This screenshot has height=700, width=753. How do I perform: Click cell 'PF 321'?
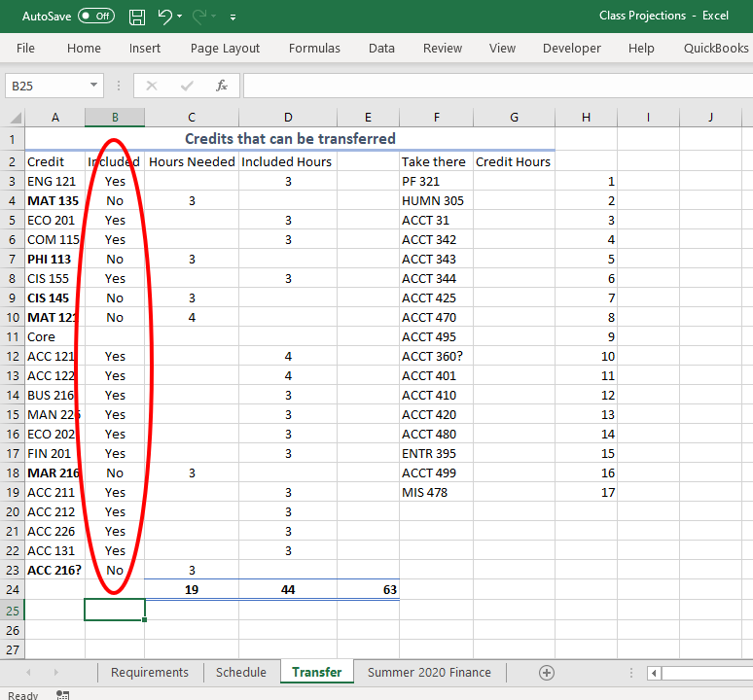point(436,182)
